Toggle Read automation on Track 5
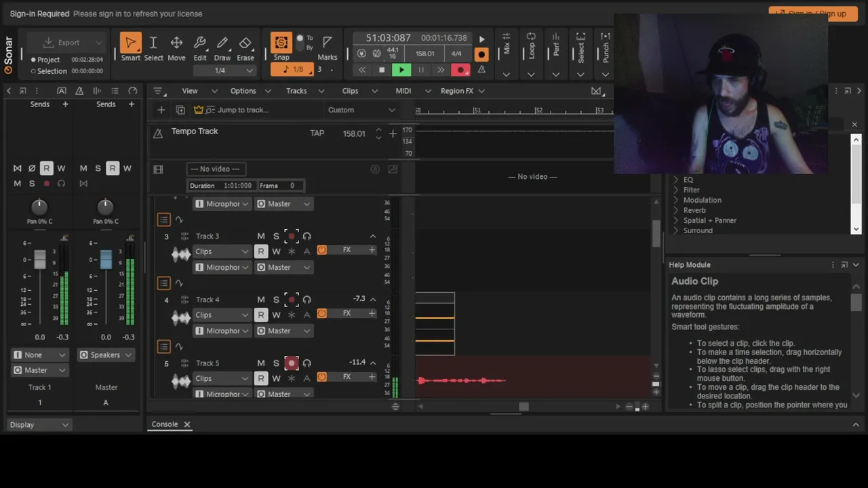The image size is (868, 488). pos(261,378)
